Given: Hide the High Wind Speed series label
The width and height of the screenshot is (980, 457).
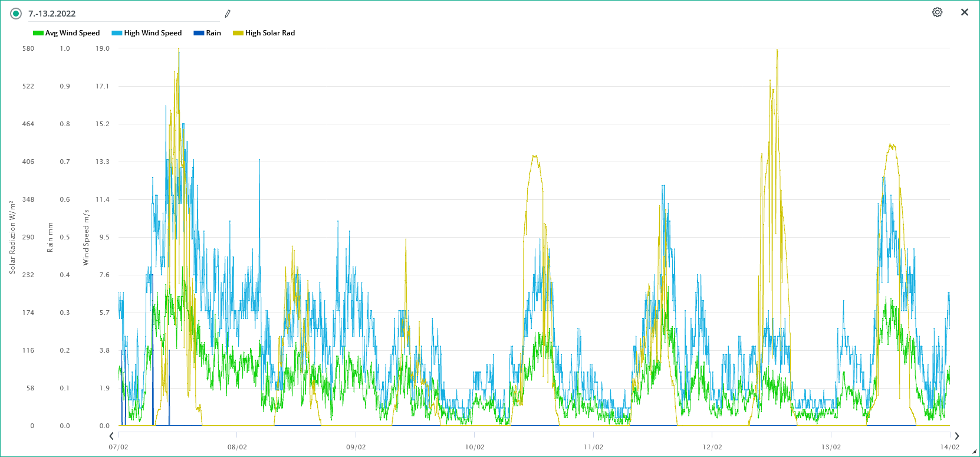Looking at the screenshot, I should (x=153, y=33).
